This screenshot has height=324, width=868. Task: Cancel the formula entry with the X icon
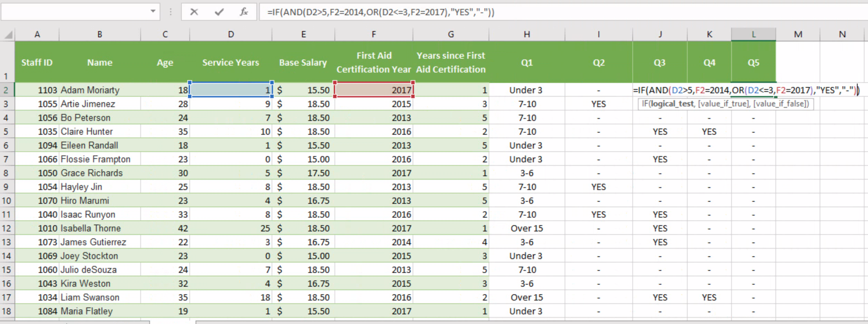[194, 12]
